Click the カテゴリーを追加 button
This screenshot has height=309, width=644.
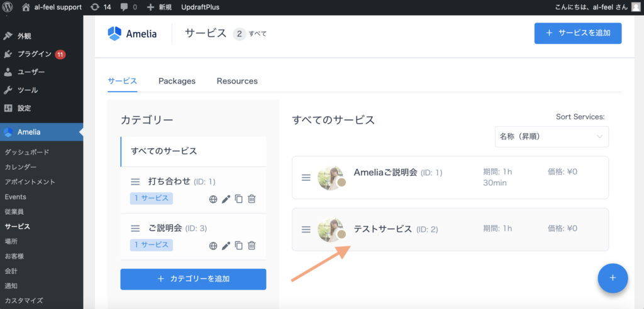coord(193,279)
